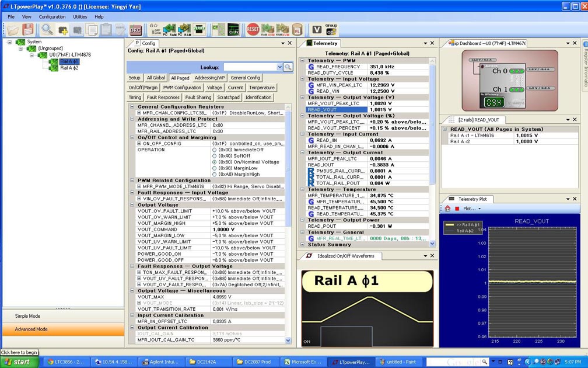Select the Idealized On/Off Waveforms tab
Image resolution: width=588 pixels, height=368 pixels.
pos(342,256)
